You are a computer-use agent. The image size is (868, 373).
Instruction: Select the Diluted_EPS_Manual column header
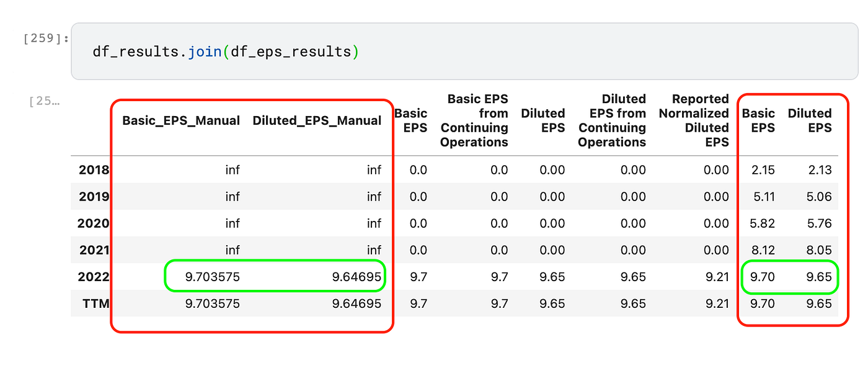(317, 120)
